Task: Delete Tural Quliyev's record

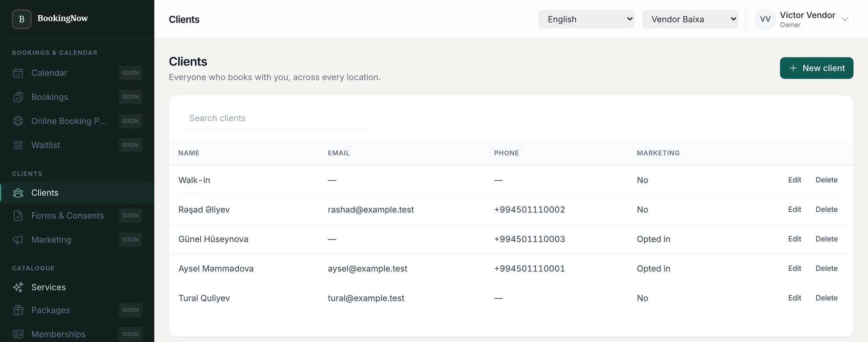Action: click(827, 298)
